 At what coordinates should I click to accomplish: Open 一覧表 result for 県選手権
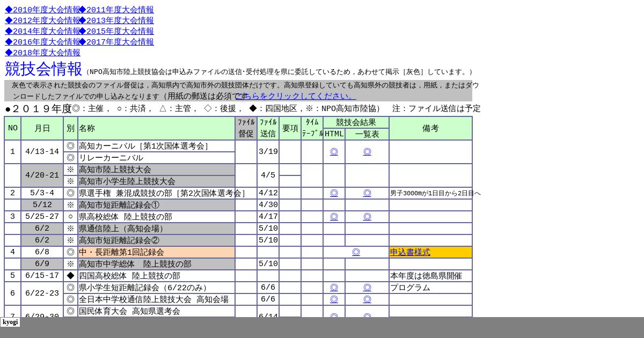pos(367,193)
